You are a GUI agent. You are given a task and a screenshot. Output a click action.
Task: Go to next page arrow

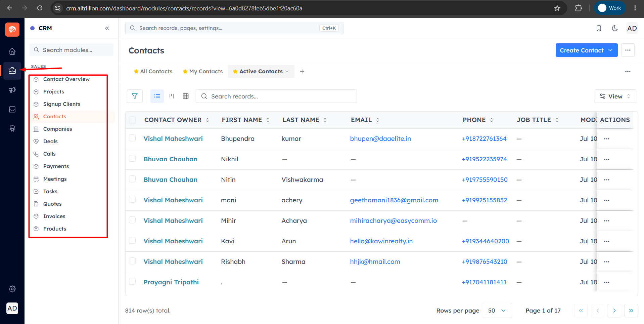(x=614, y=310)
